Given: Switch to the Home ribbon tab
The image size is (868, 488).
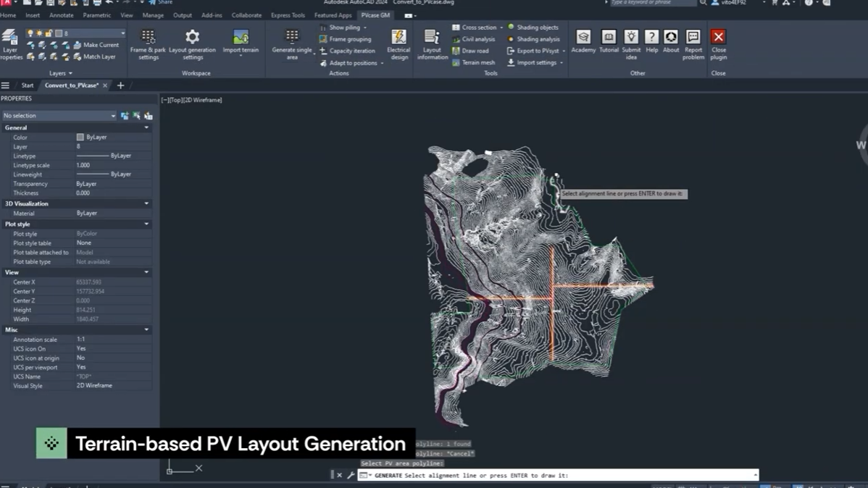Looking at the screenshot, I should tap(8, 15).
